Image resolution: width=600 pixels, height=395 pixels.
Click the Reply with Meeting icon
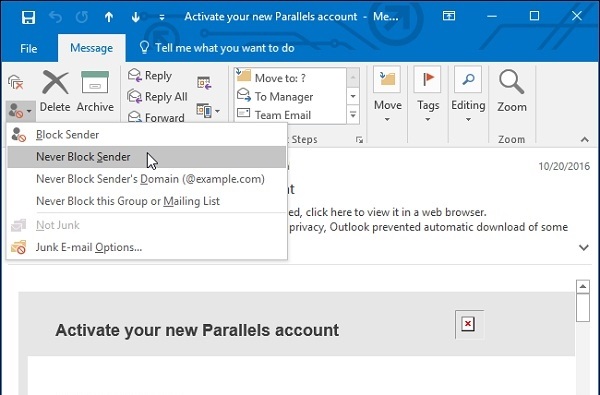pos(204,83)
